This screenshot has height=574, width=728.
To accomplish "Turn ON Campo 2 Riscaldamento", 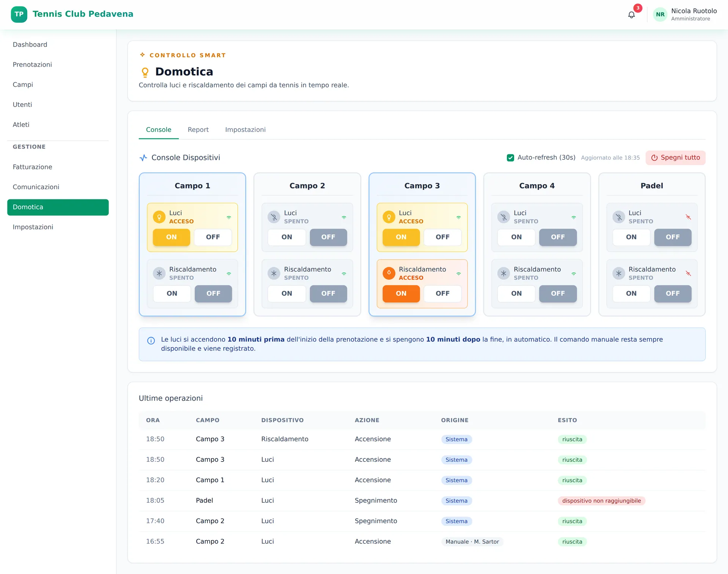I will pyautogui.click(x=287, y=294).
